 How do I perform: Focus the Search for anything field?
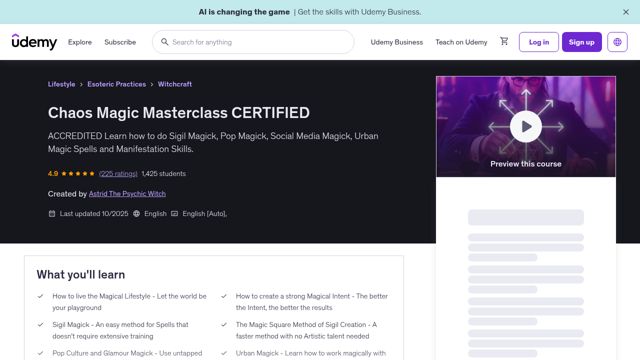pyautogui.click(x=253, y=42)
